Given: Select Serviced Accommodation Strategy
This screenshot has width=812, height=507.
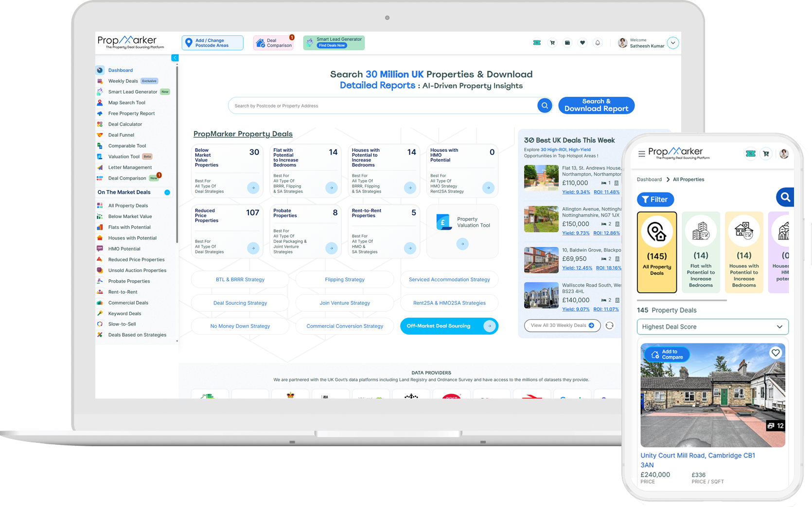Looking at the screenshot, I should [x=449, y=279].
